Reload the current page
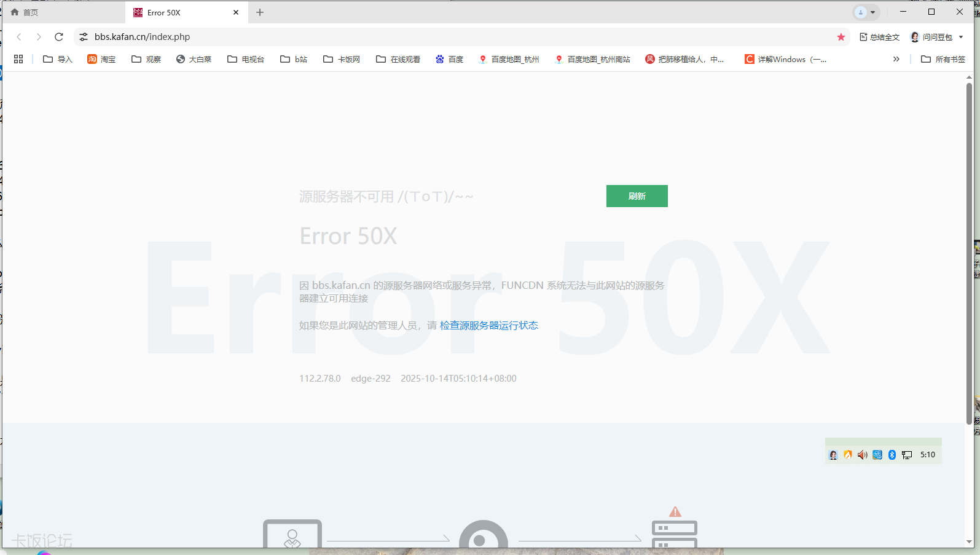This screenshot has width=980, height=555. pyautogui.click(x=59, y=37)
